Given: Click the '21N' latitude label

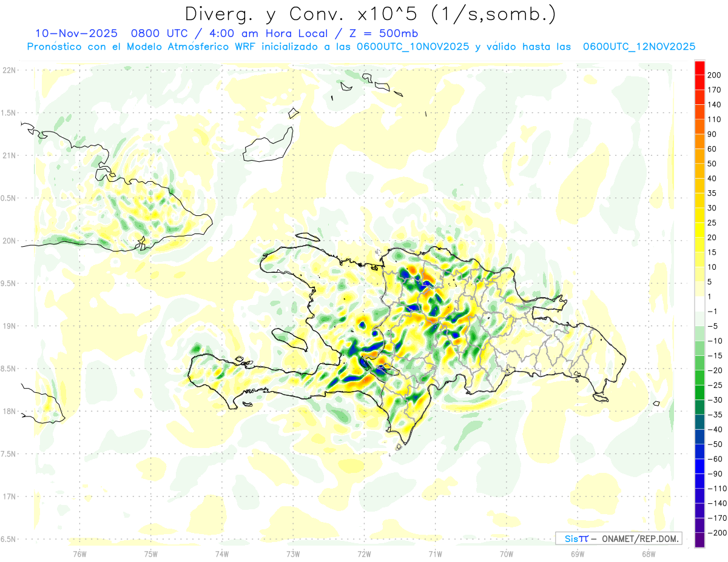Looking at the screenshot, I should pos(8,155).
